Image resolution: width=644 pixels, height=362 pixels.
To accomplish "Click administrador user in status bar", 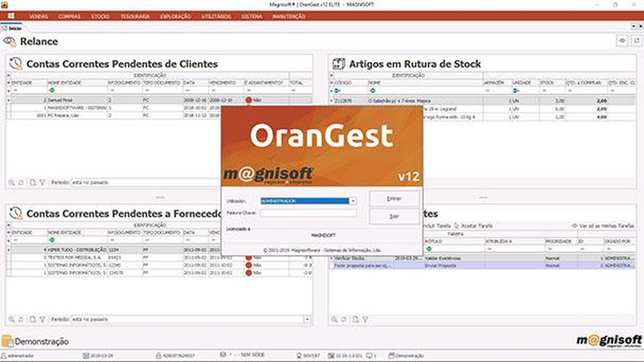I will [x=17, y=356].
